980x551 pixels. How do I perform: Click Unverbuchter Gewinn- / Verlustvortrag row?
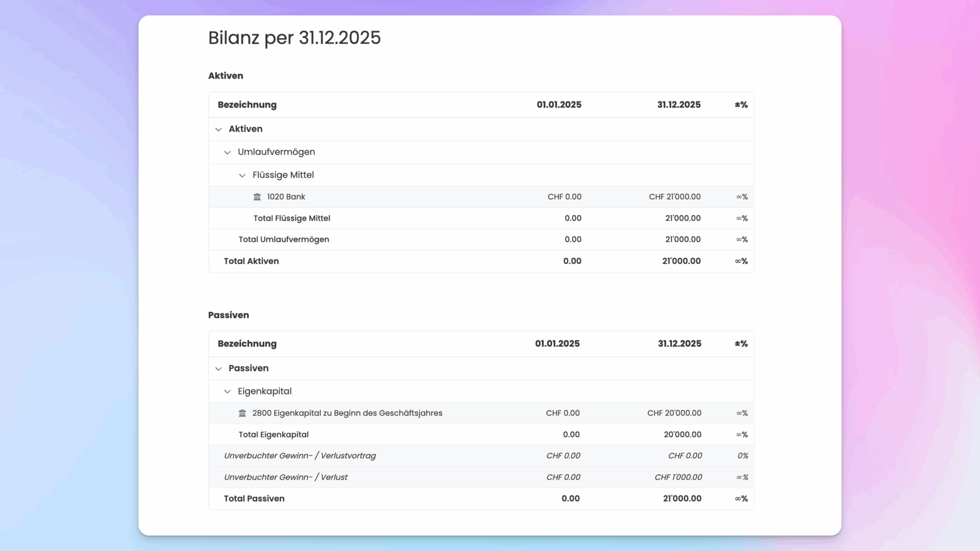click(481, 456)
